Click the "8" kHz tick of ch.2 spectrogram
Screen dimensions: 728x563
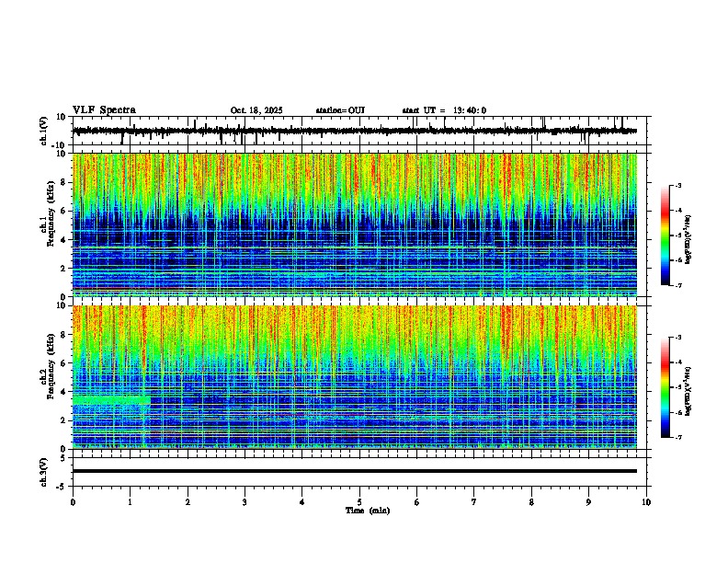[63, 335]
